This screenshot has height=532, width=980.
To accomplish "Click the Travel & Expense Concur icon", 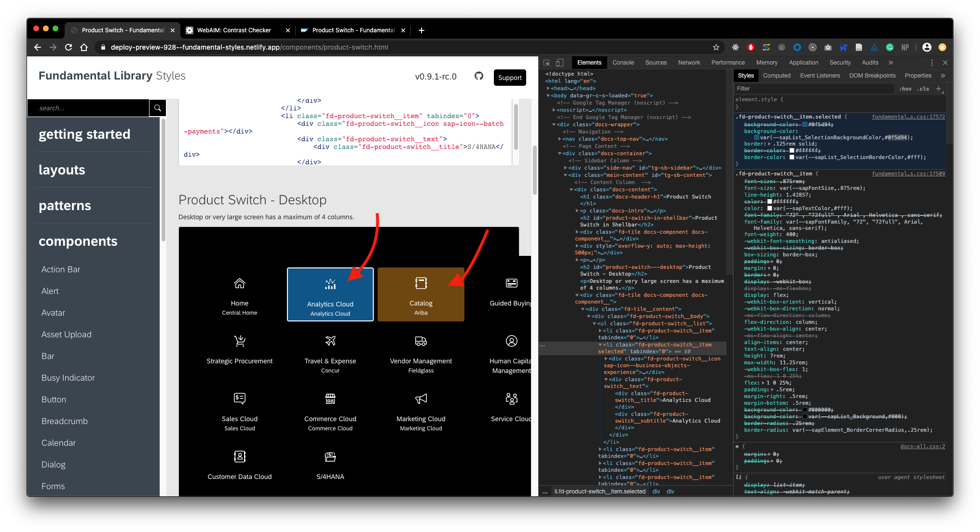I will click(330, 341).
